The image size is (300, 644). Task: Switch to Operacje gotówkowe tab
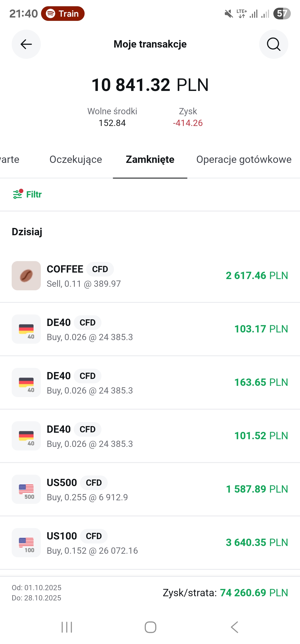point(244,160)
